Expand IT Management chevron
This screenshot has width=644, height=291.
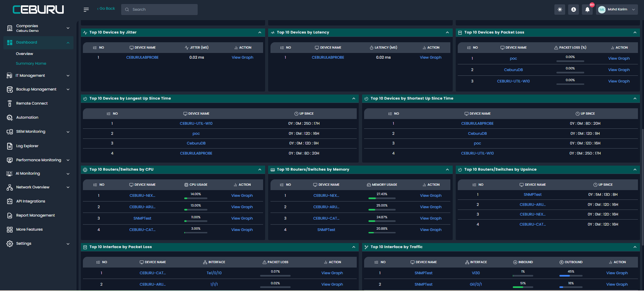[68, 76]
